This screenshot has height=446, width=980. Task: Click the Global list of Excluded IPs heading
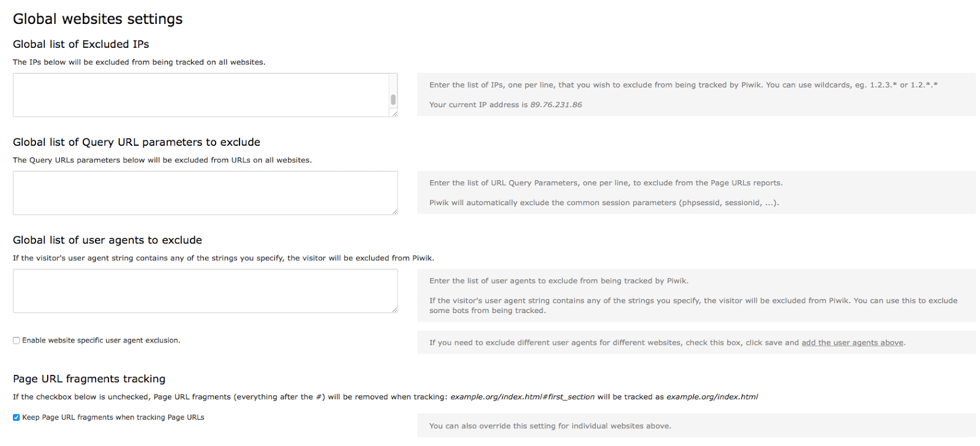pyautogui.click(x=80, y=44)
